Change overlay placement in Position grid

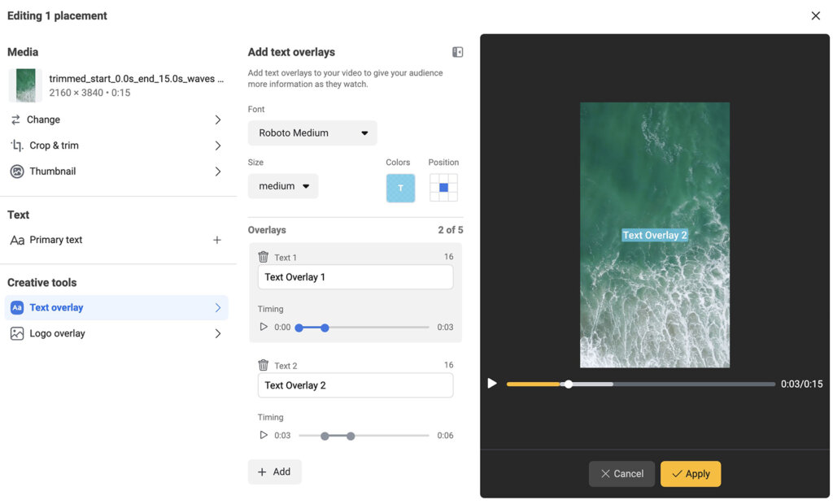click(x=443, y=187)
